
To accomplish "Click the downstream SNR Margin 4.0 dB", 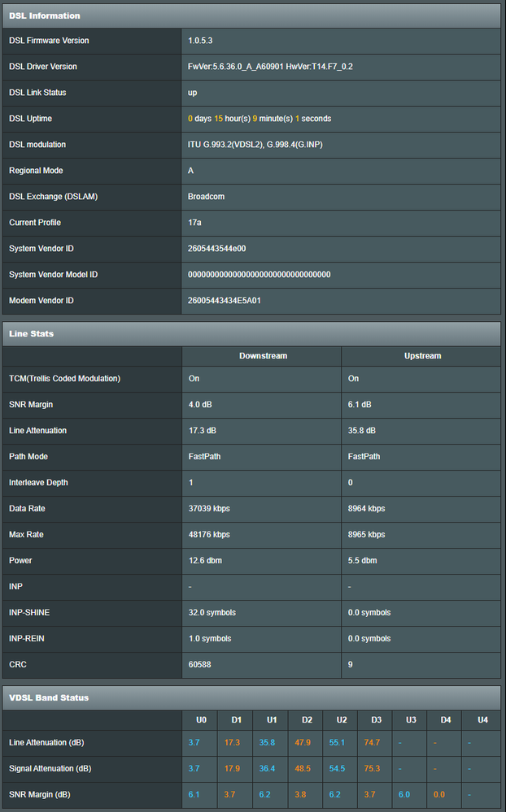I will point(200,405).
